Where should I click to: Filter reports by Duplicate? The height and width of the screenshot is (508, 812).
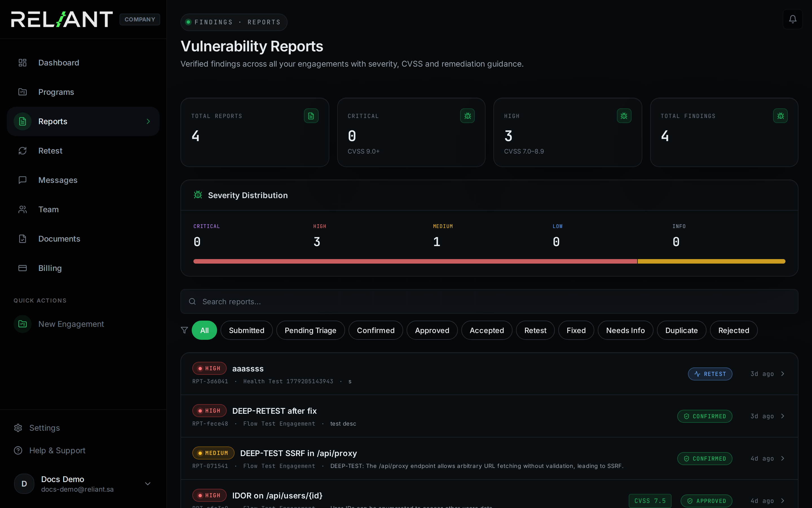tap(681, 330)
